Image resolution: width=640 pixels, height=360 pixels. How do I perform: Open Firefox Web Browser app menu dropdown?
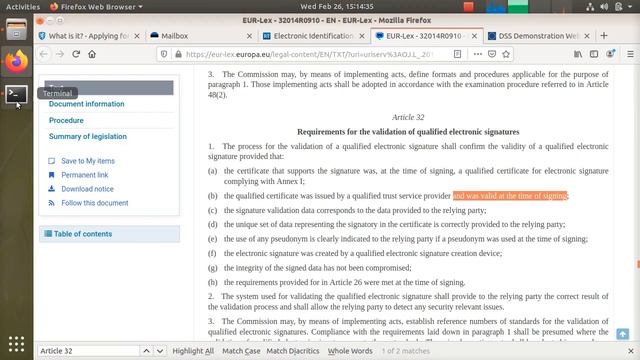(x=96, y=7)
